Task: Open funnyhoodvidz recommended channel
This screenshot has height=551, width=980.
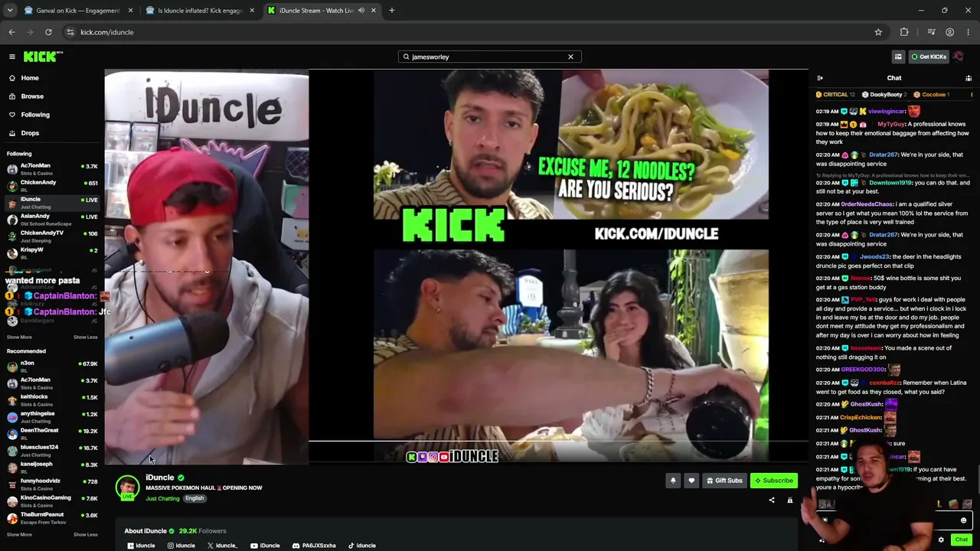Action: pos(52,484)
